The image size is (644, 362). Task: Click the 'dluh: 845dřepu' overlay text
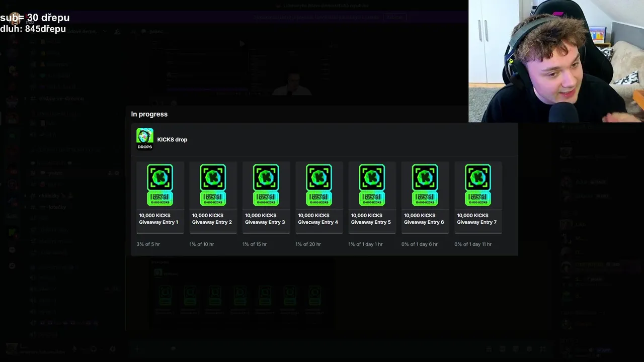coord(33,29)
